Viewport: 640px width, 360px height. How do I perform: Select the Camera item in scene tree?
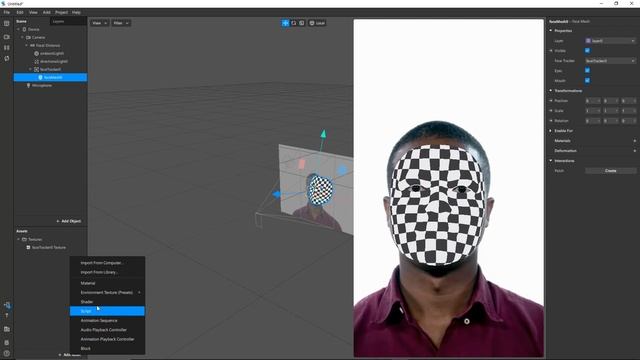pyautogui.click(x=38, y=37)
